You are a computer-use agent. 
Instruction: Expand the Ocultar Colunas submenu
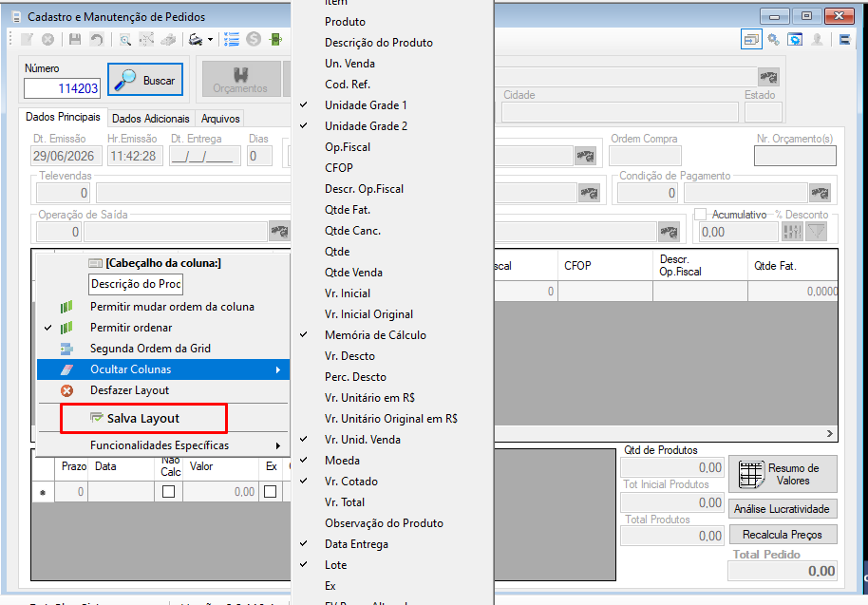(162, 369)
